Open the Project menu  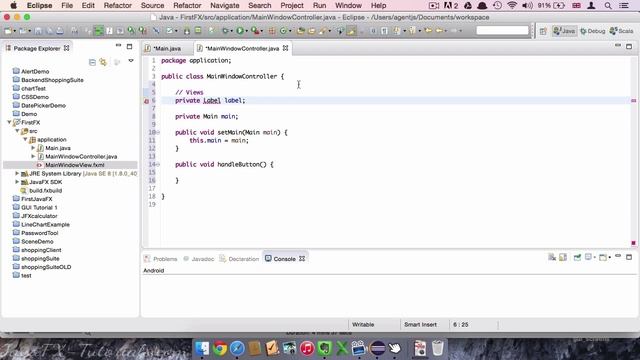tap(292, 5)
